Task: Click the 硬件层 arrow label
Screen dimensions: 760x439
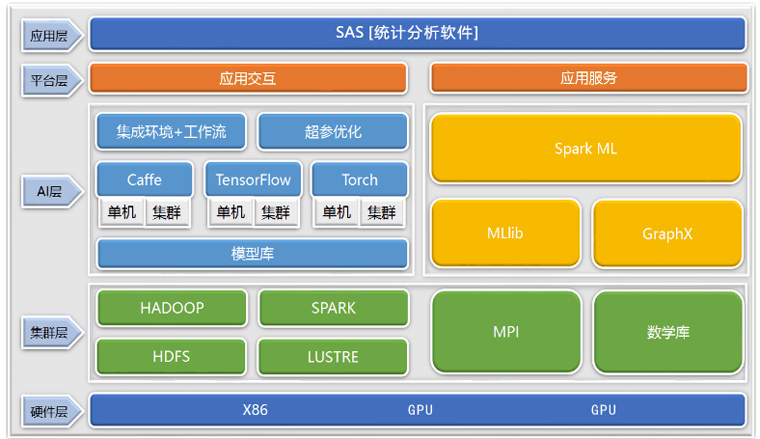Action: pos(51,411)
